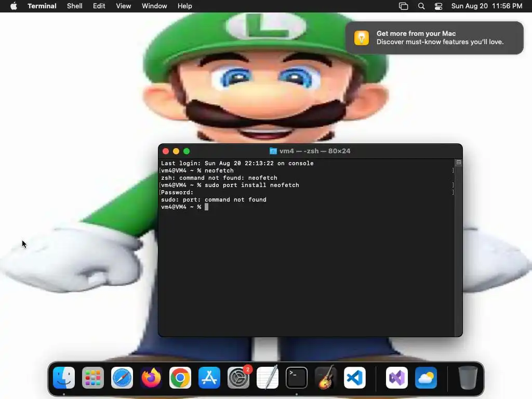The image size is (532, 399).
Task: Open Control Center from menu bar
Action: [438, 6]
